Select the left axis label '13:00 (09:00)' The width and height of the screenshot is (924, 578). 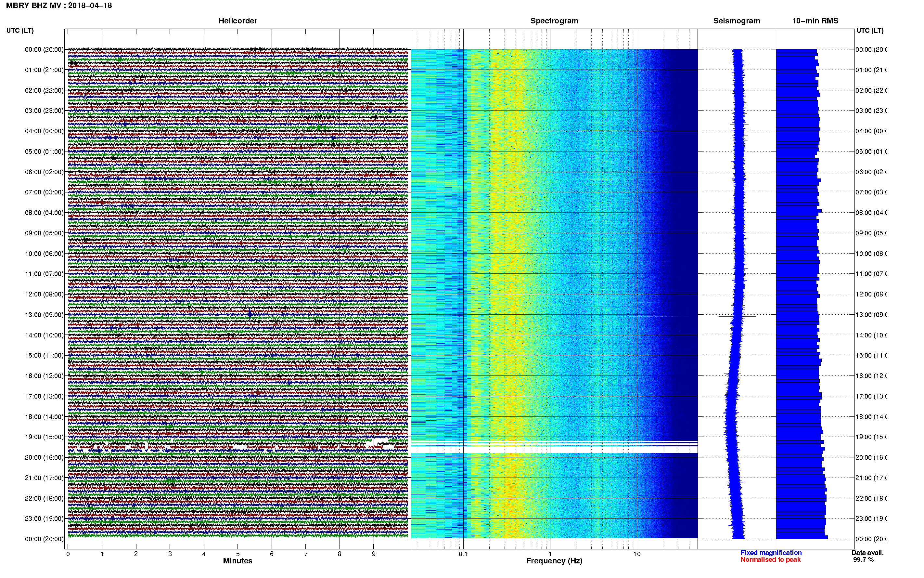44,315
